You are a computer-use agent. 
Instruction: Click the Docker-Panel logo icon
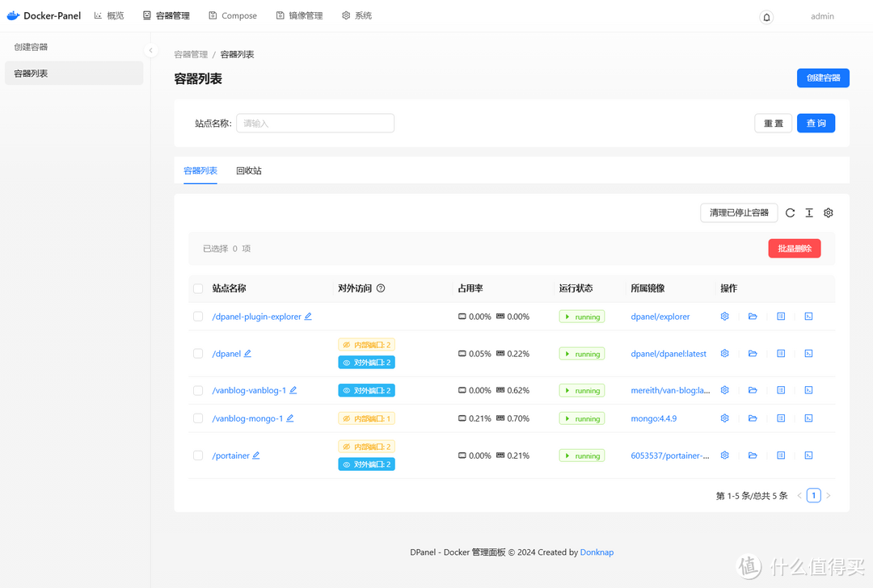coord(14,15)
